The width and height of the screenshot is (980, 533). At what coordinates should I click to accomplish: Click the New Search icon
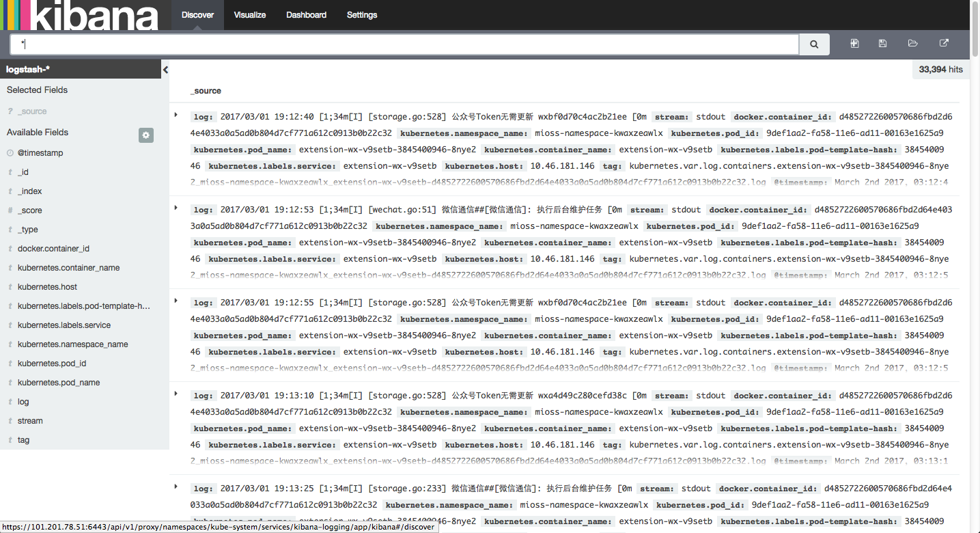point(854,44)
